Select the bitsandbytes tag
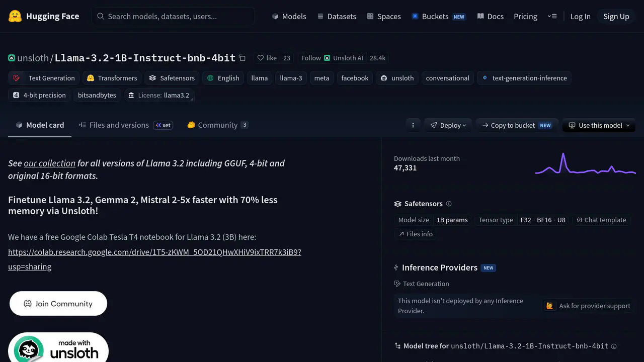644x362 pixels. click(97, 95)
